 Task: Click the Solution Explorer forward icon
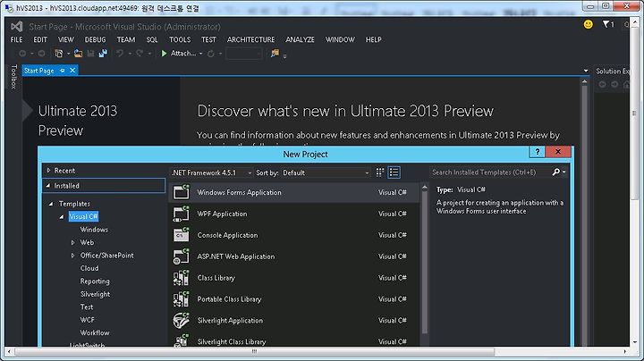point(614,84)
